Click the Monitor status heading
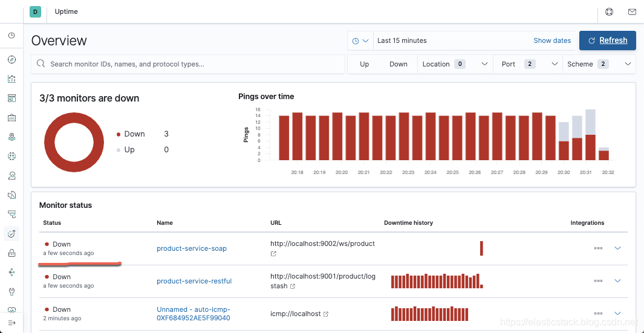The height and width of the screenshot is (333, 644). [x=66, y=205]
